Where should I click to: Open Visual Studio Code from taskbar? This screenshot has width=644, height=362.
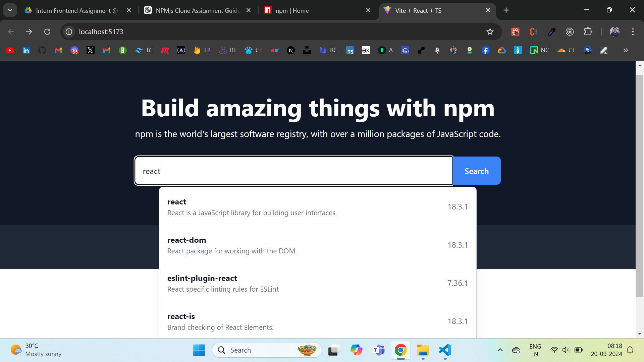point(445,350)
